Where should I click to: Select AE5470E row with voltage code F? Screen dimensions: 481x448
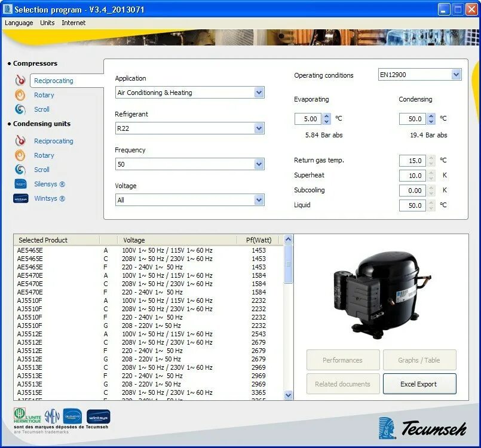tap(148, 292)
